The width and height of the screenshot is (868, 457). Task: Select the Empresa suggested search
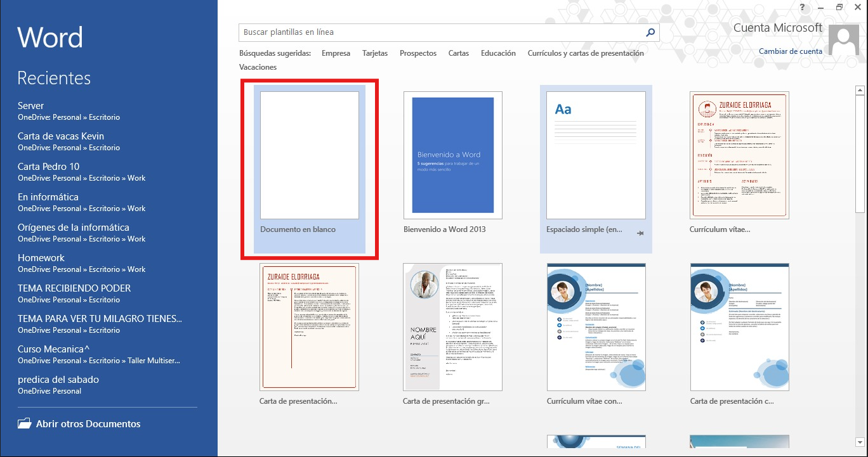[336, 53]
